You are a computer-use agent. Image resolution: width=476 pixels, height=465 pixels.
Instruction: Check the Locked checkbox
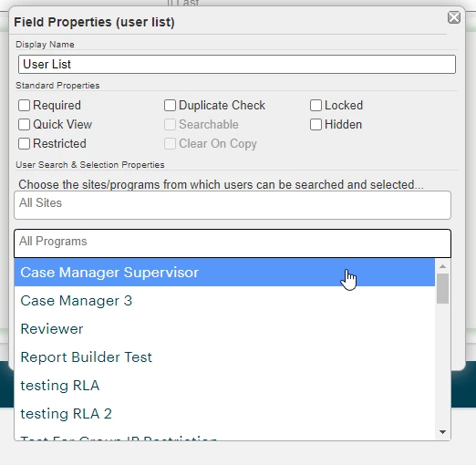pos(316,106)
